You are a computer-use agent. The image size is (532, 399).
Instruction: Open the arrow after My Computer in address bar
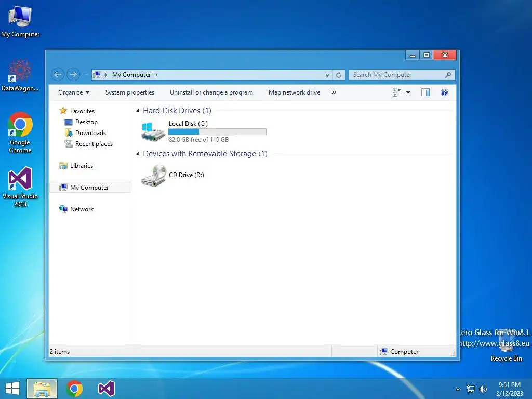coord(157,75)
